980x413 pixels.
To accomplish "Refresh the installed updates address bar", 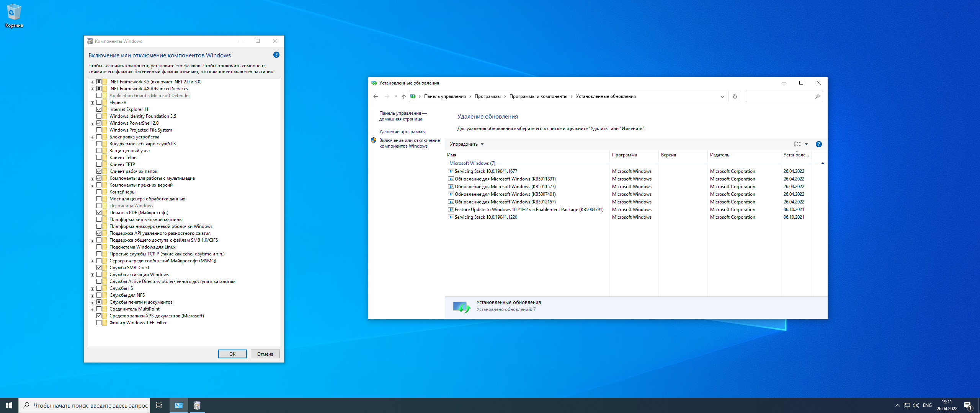I will pos(735,96).
